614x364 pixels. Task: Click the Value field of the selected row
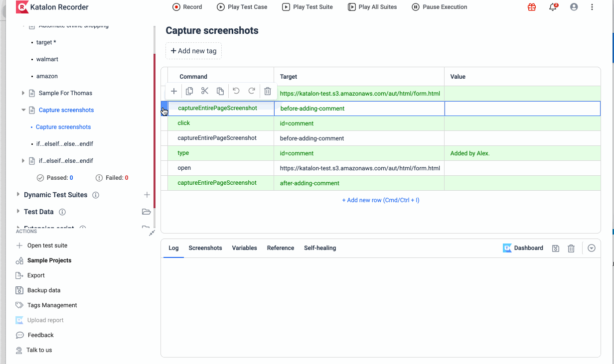pyautogui.click(x=522, y=109)
